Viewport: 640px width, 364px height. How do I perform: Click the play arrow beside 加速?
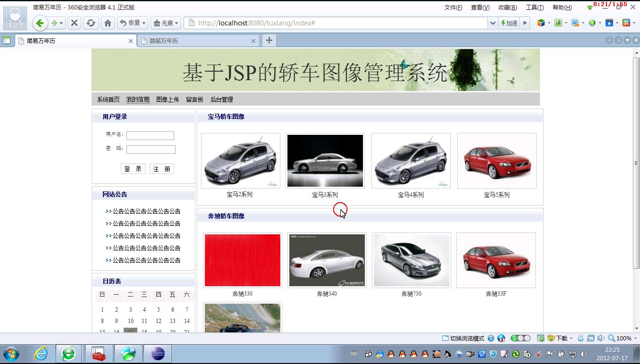click(x=525, y=23)
